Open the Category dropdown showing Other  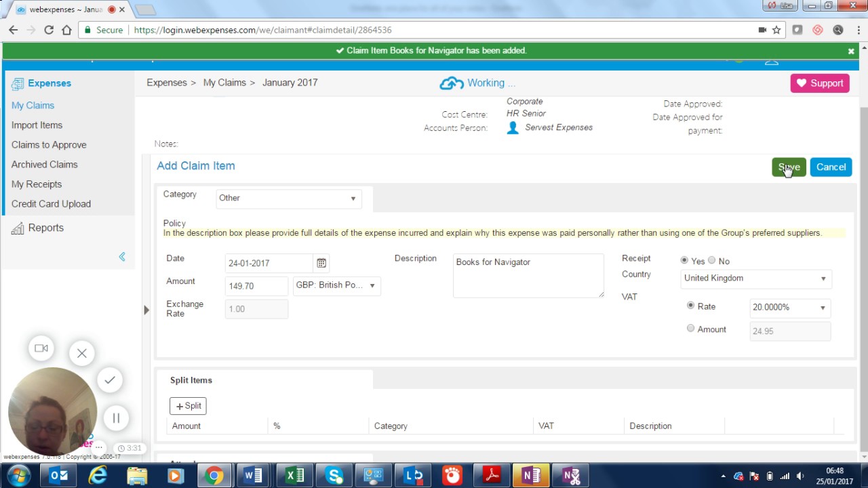[x=288, y=199]
